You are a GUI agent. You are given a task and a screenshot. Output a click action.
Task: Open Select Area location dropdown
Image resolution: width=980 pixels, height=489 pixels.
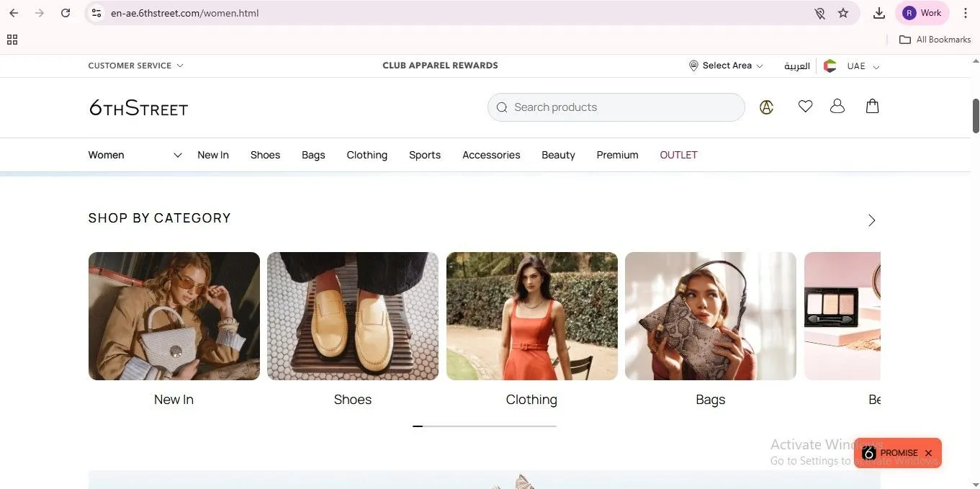(727, 66)
